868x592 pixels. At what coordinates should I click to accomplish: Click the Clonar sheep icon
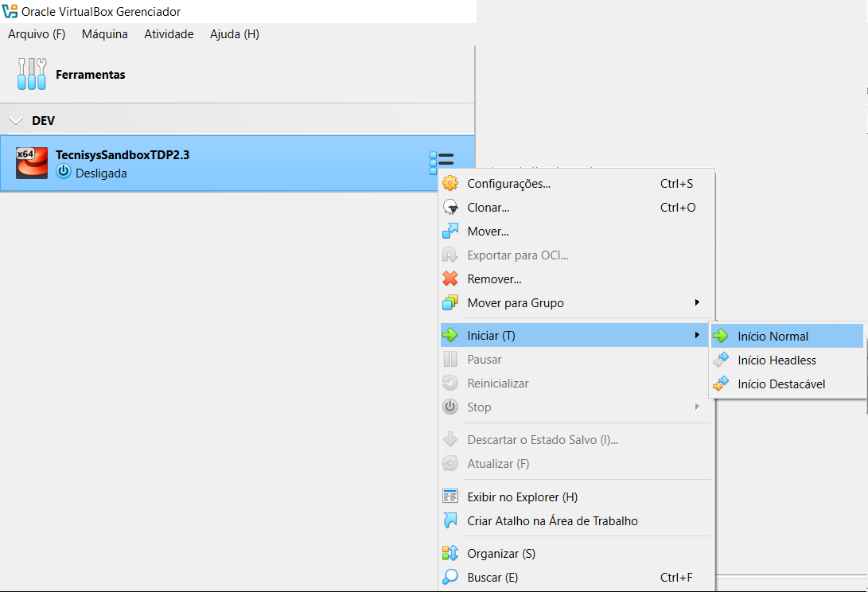click(x=450, y=207)
